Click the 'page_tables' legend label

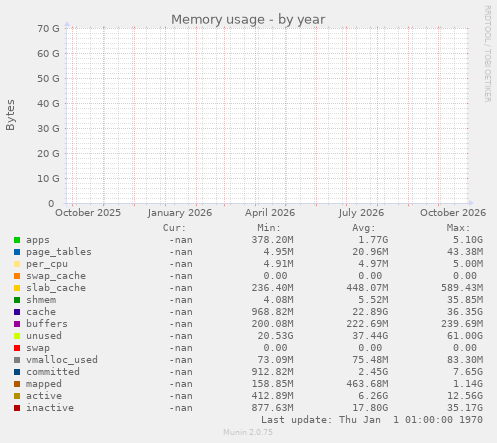(x=59, y=252)
